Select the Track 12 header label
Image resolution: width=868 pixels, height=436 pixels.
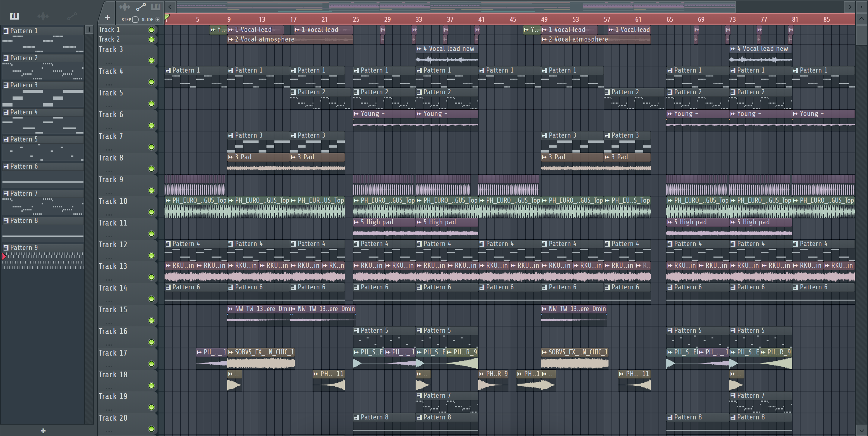tap(113, 244)
